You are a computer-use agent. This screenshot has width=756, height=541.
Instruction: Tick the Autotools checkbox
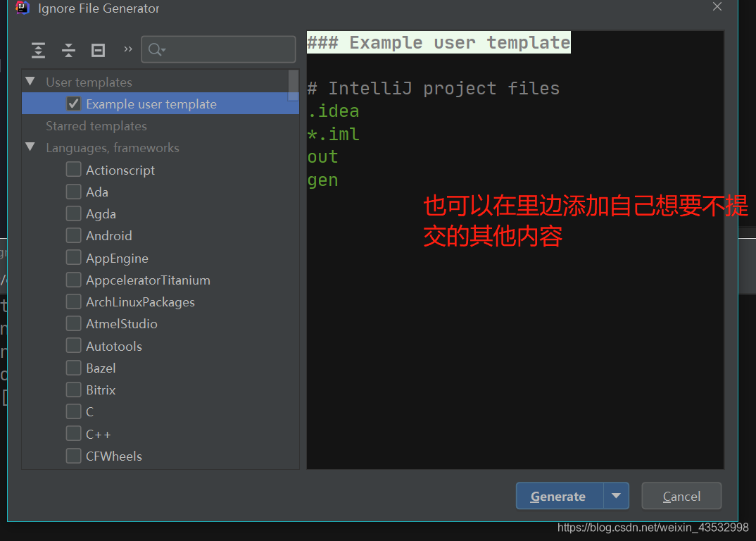click(73, 346)
